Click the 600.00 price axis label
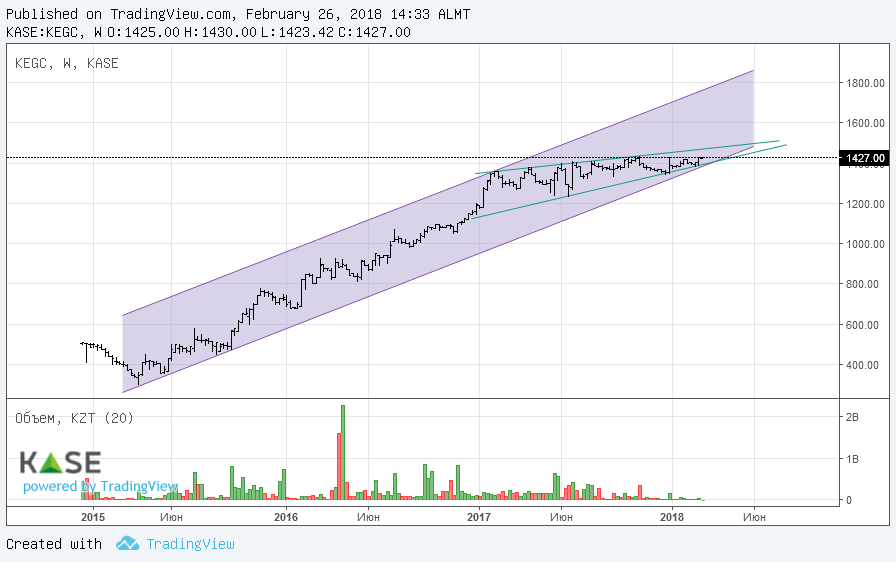The width and height of the screenshot is (896, 562). tap(862, 325)
